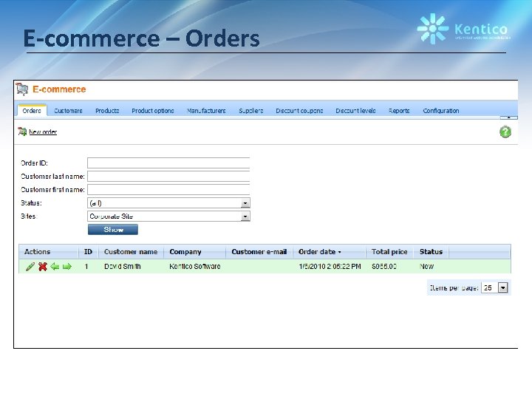Focus the Order ID input field
The height and width of the screenshot is (399, 532).
tap(168, 163)
